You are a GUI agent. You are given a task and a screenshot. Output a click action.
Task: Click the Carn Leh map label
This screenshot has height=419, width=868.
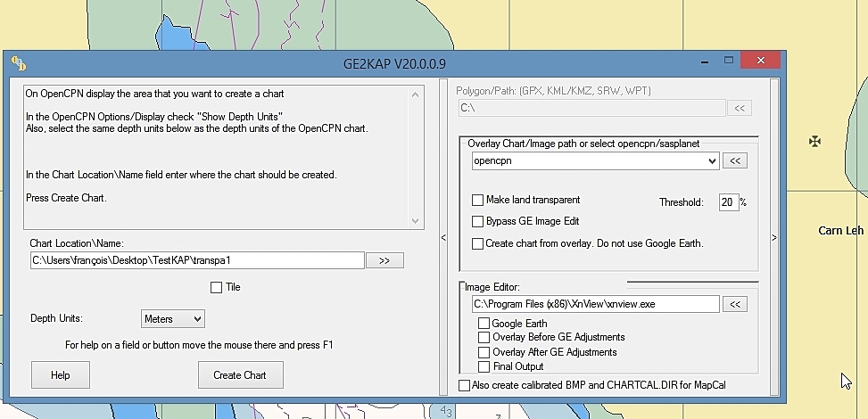pos(841,231)
